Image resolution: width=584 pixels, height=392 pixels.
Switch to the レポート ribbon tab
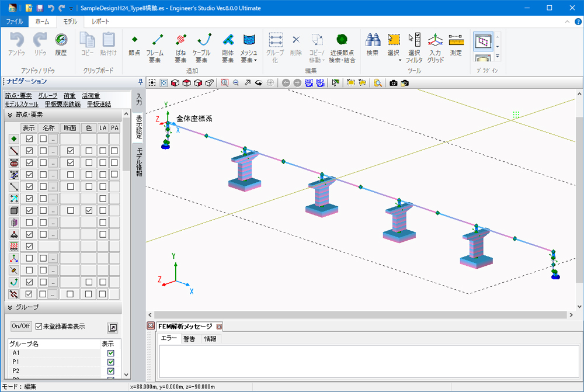[100, 21]
